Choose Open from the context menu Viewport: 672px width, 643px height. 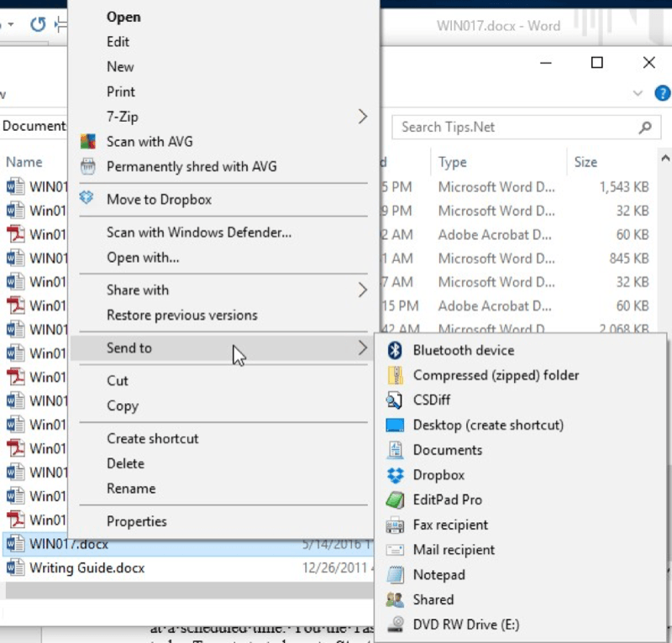[x=123, y=17]
